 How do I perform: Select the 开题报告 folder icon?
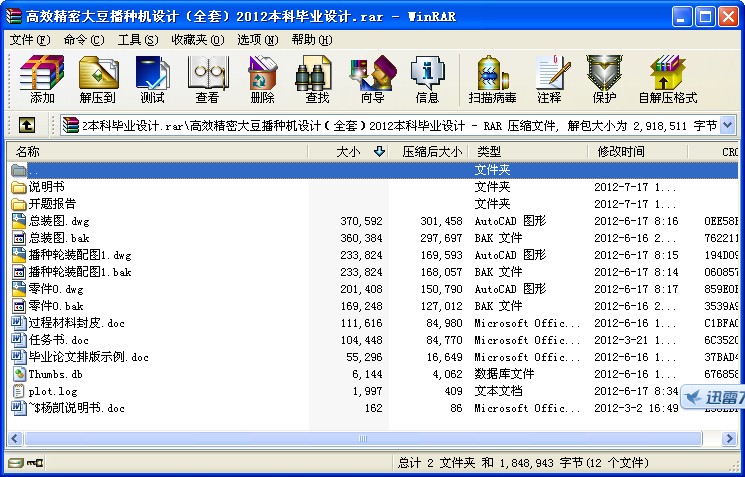pos(19,204)
